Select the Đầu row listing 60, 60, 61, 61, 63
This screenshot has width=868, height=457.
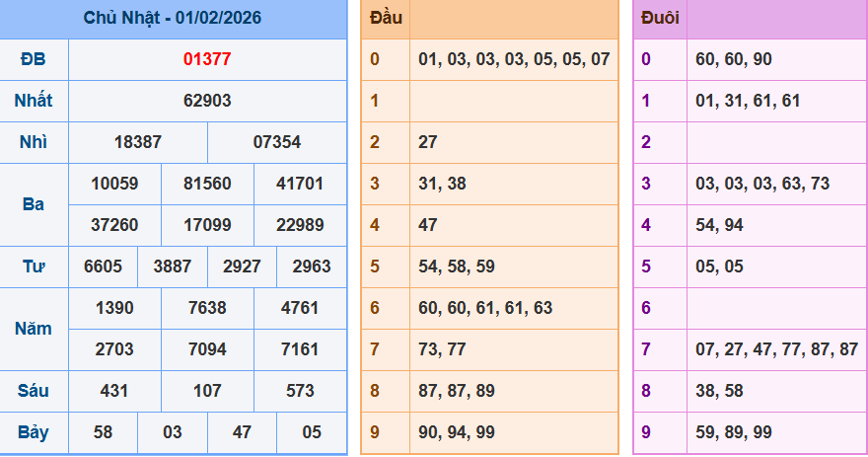tap(485, 308)
